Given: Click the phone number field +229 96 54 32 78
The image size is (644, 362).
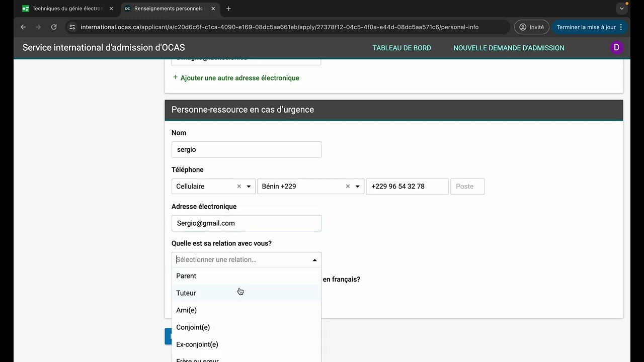Looking at the screenshot, I should click(x=407, y=187).
